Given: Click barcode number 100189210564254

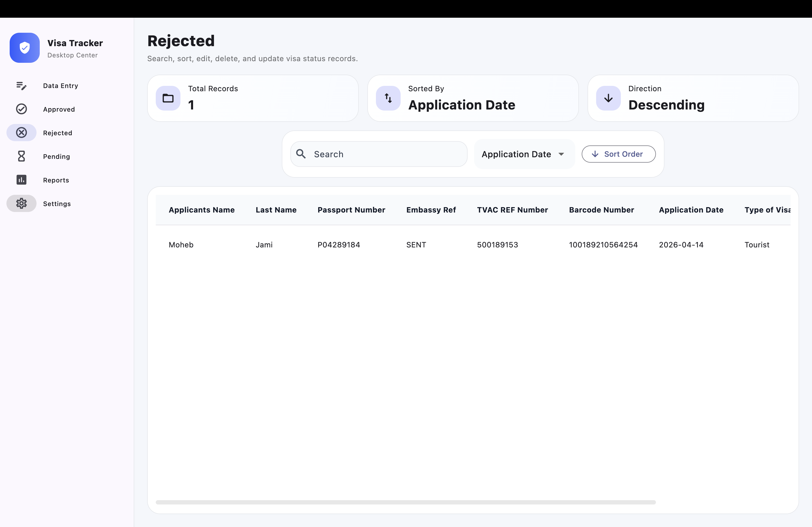Looking at the screenshot, I should (603, 245).
